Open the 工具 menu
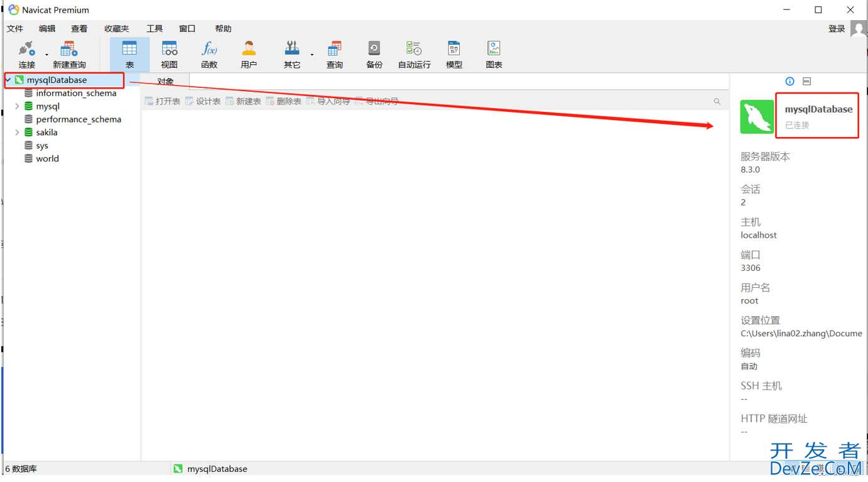The height and width of the screenshot is (482, 868). pyautogui.click(x=155, y=29)
